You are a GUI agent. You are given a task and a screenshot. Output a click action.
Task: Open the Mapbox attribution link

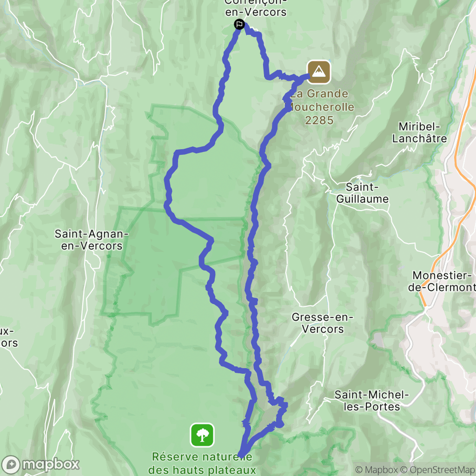377,470
